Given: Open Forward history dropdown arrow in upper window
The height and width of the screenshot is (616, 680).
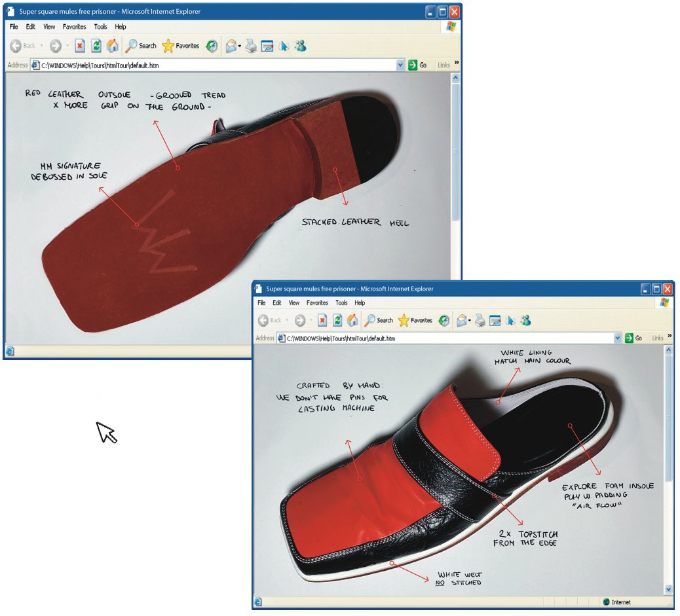Looking at the screenshot, I should [x=67, y=46].
